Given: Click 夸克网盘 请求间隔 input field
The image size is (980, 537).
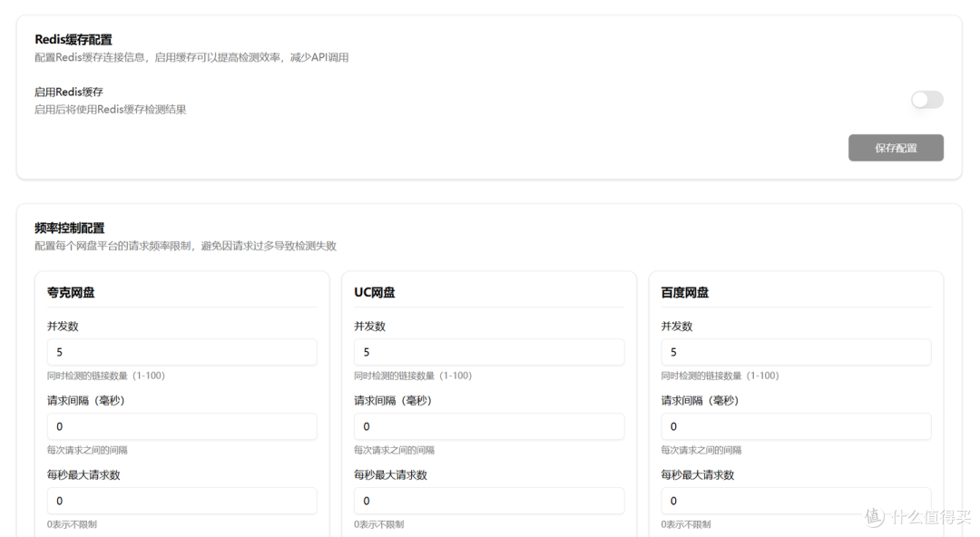Looking at the screenshot, I should pos(181,426).
